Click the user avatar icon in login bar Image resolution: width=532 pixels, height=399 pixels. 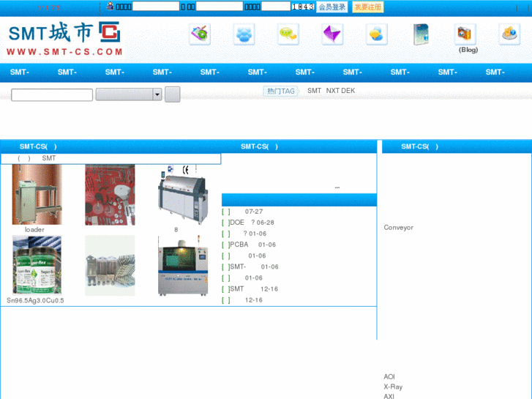click(110, 6)
